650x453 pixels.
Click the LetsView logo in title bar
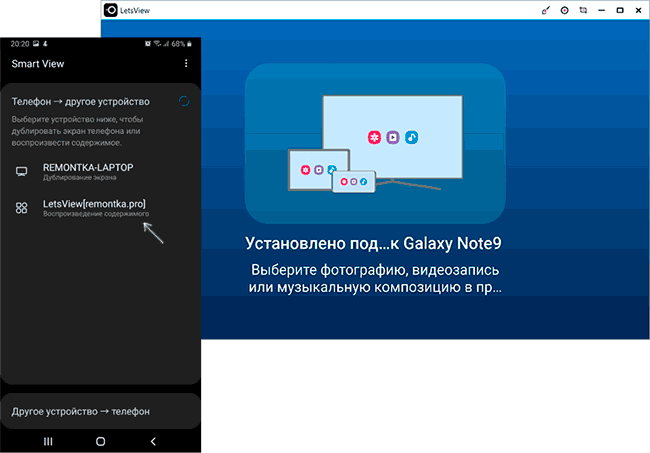click(x=111, y=10)
